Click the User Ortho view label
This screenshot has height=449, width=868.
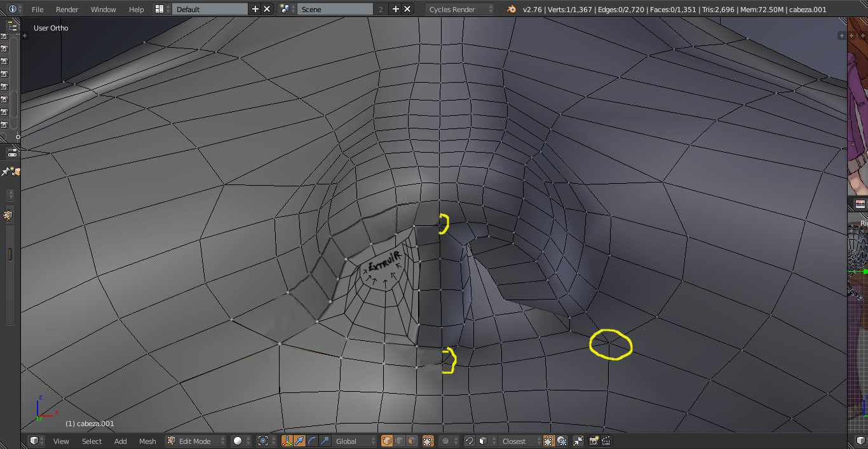pyautogui.click(x=51, y=28)
